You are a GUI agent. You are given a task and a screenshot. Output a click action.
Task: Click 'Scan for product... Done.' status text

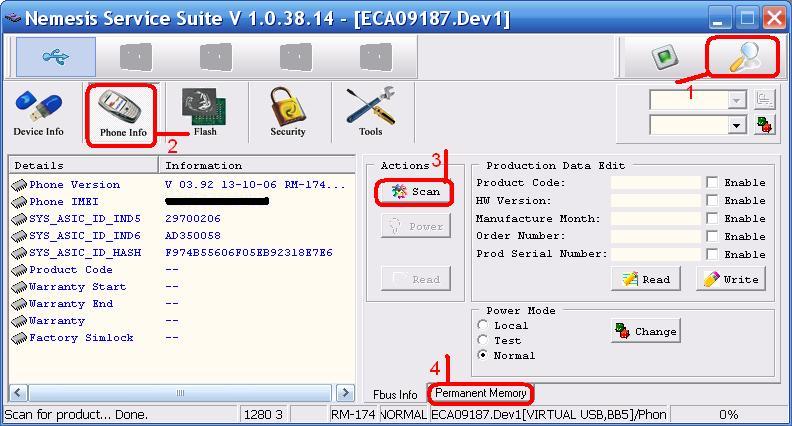76,414
